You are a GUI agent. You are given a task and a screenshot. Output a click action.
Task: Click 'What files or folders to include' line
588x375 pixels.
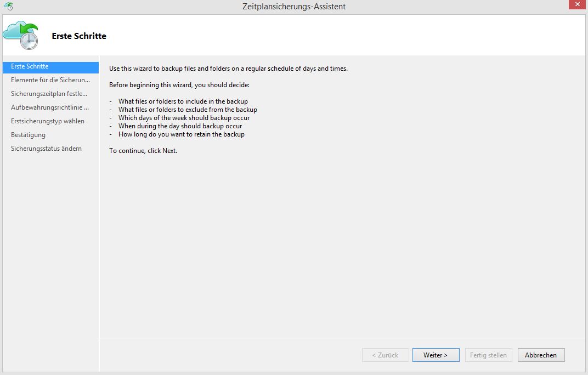(x=183, y=101)
